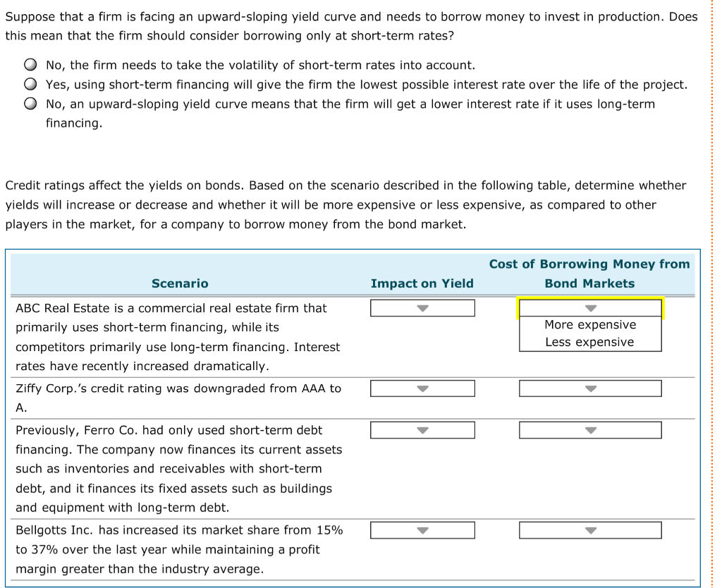Screen dimensions: 722x588
Task: Select answer "No, the firm needs to take the volatility of short-term rates into account"
Action: [30, 65]
